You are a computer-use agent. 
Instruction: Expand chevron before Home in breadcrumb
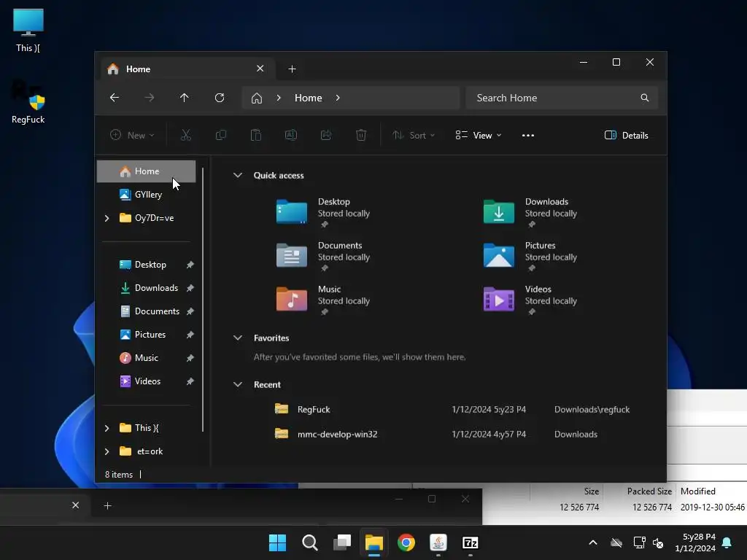click(279, 98)
